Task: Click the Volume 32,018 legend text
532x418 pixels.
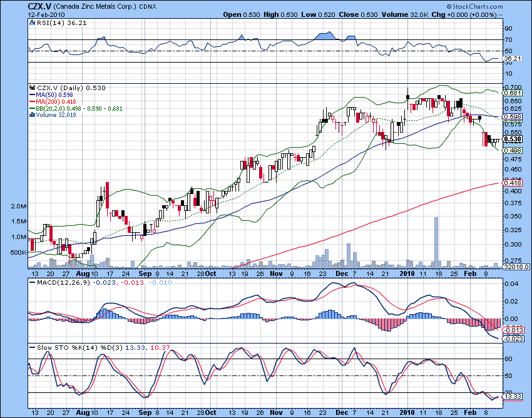Action: coord(56,115)
